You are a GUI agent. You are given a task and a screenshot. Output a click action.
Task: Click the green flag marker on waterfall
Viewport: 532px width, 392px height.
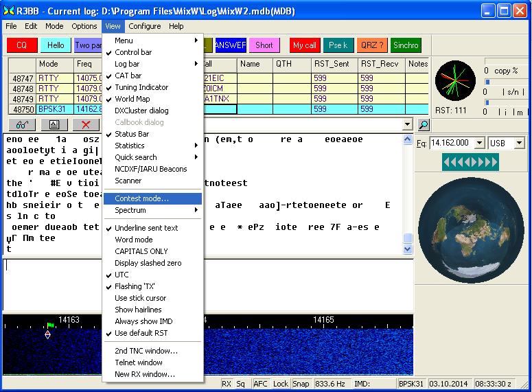coord(49,325)
